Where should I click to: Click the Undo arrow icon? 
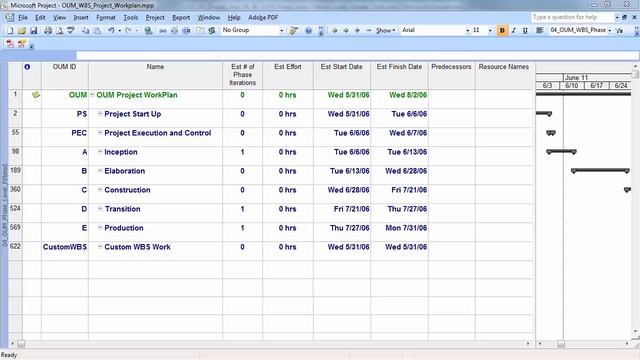pos(111,30)
